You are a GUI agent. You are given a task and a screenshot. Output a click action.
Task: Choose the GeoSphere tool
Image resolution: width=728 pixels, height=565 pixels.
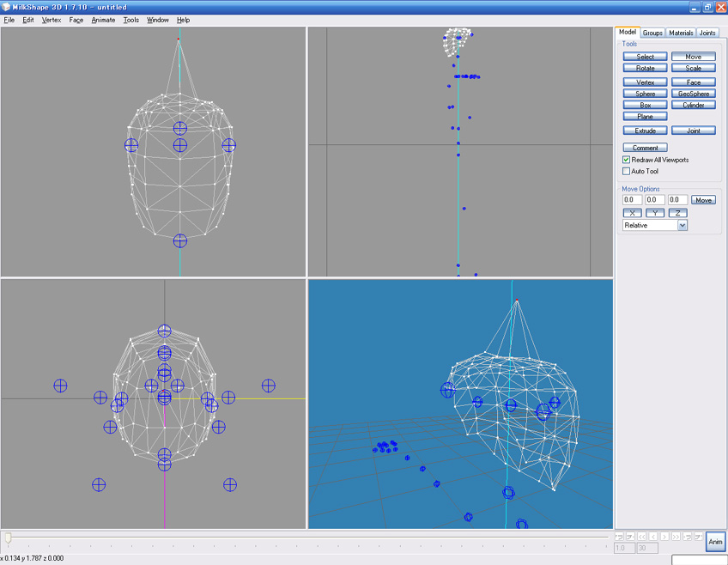click(x=693, y=94)
